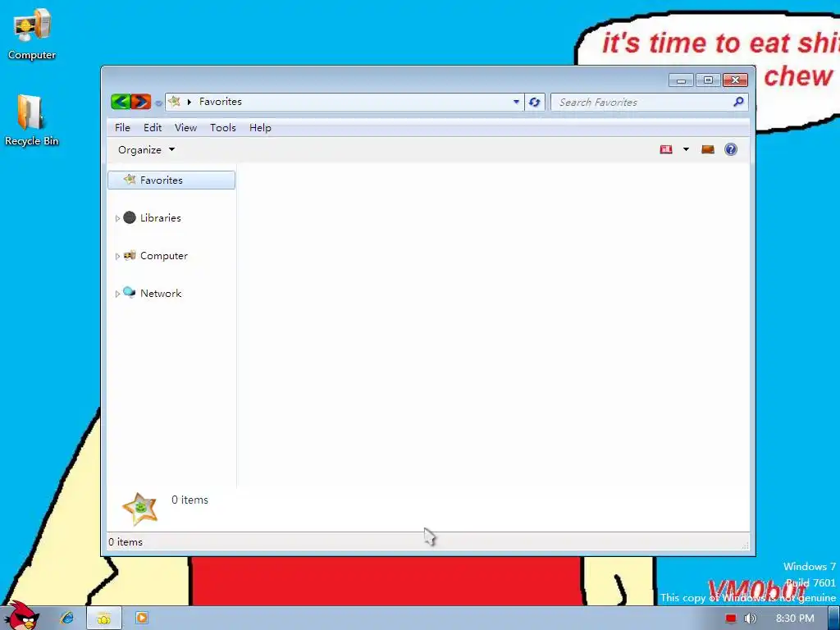Viewport: 840px width, 630px height.
Task: Click the Network globe icon in sidebar
Action: (x=129, y=292)
